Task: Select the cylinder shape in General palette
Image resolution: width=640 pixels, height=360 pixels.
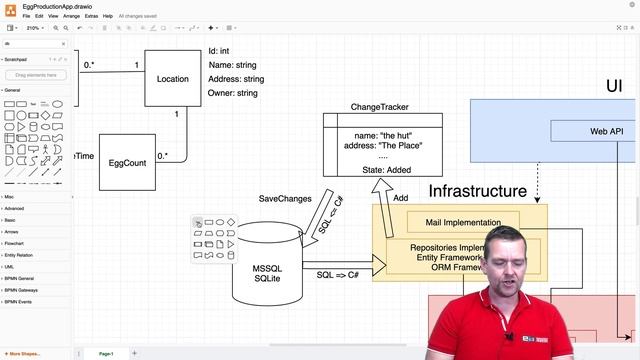Action: tap(33, 127)
